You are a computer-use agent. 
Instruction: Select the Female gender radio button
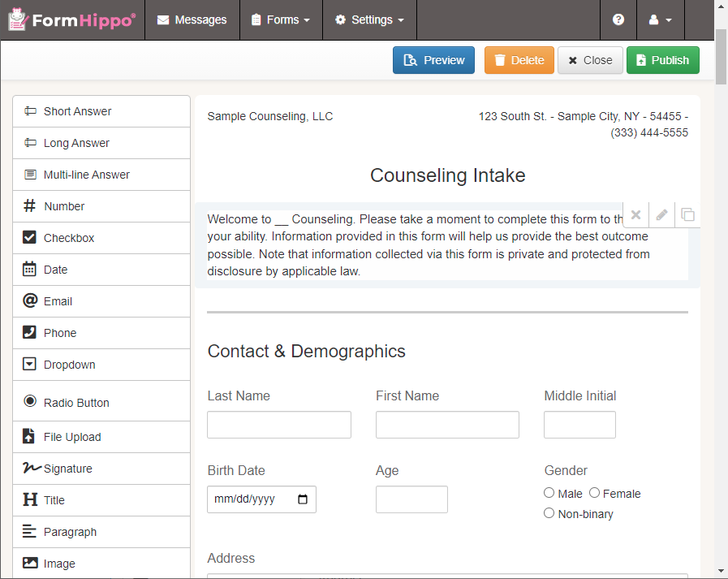[595, 493]
